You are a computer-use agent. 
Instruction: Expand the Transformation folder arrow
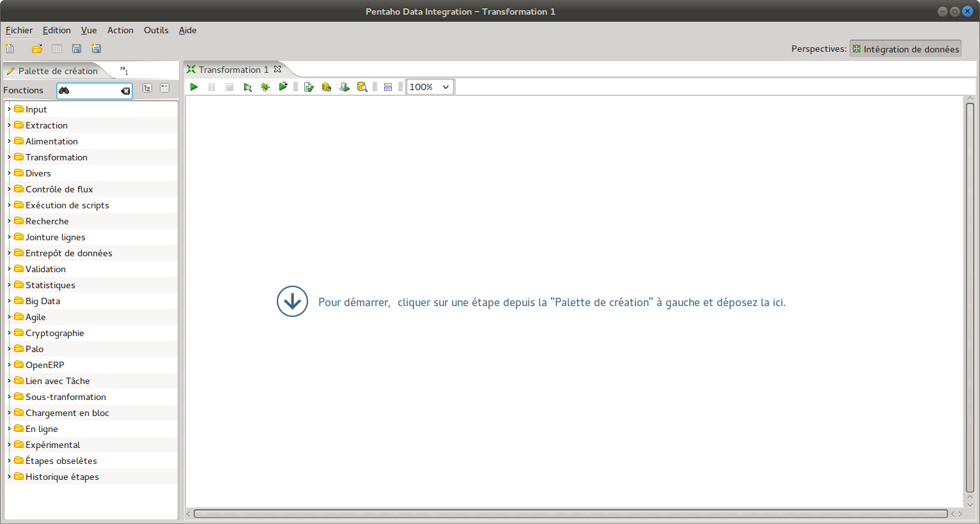(9, 157)
